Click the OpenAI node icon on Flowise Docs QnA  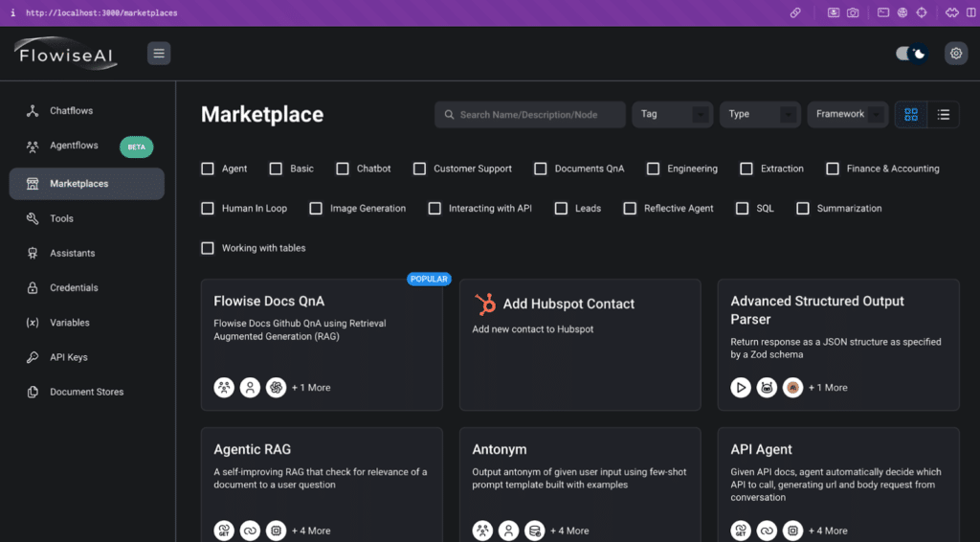pos(276,388)
